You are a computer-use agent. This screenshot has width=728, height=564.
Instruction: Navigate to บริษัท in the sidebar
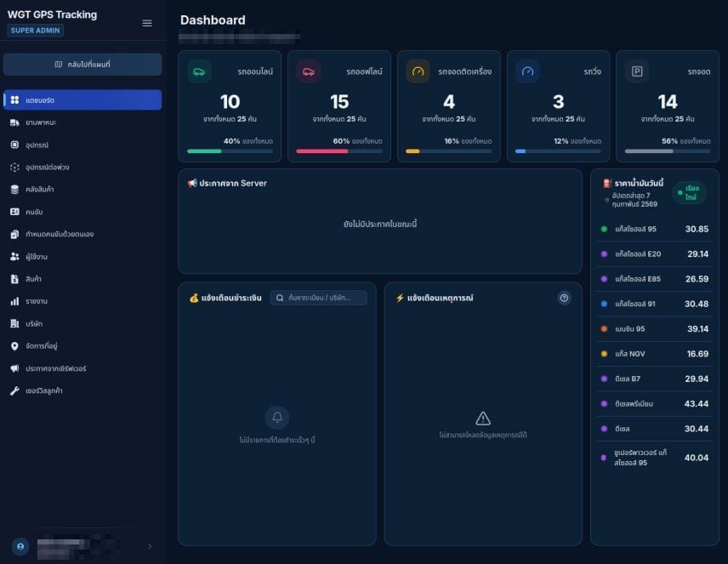(x=82, y=323)
